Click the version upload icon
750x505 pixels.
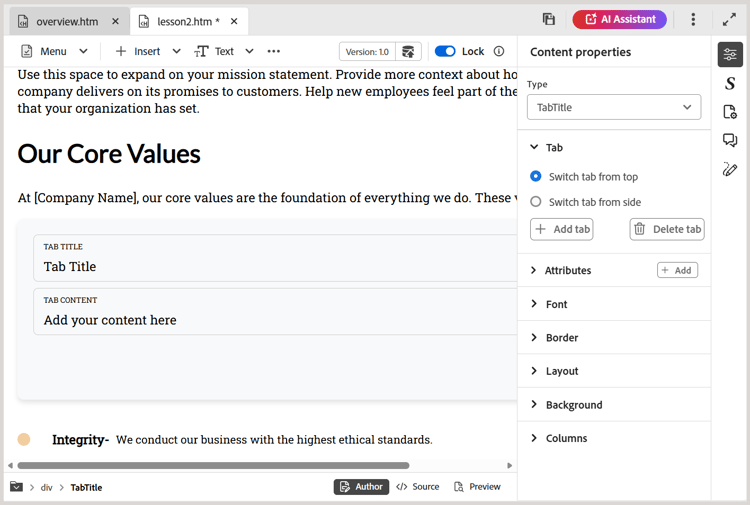pyautogui.click(x=408, y=51)
